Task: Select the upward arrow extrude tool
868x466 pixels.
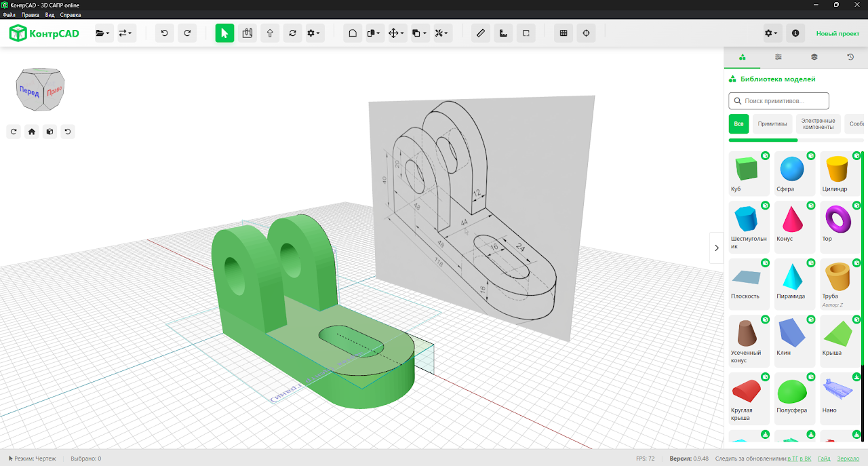Action: (x=270, y=33)
